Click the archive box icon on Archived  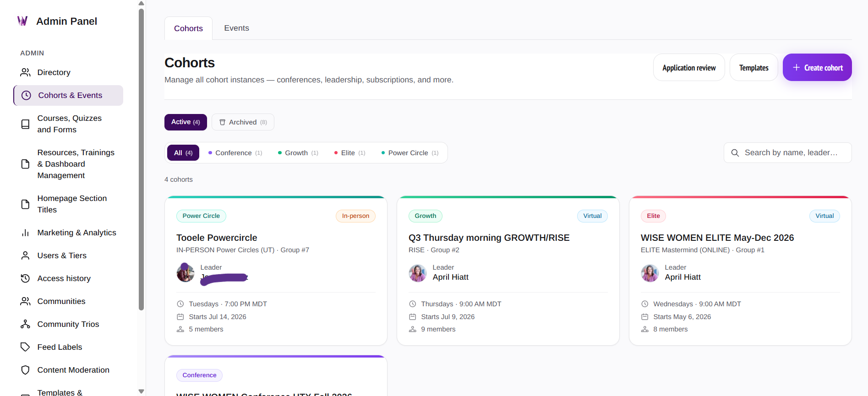[222, 122]
